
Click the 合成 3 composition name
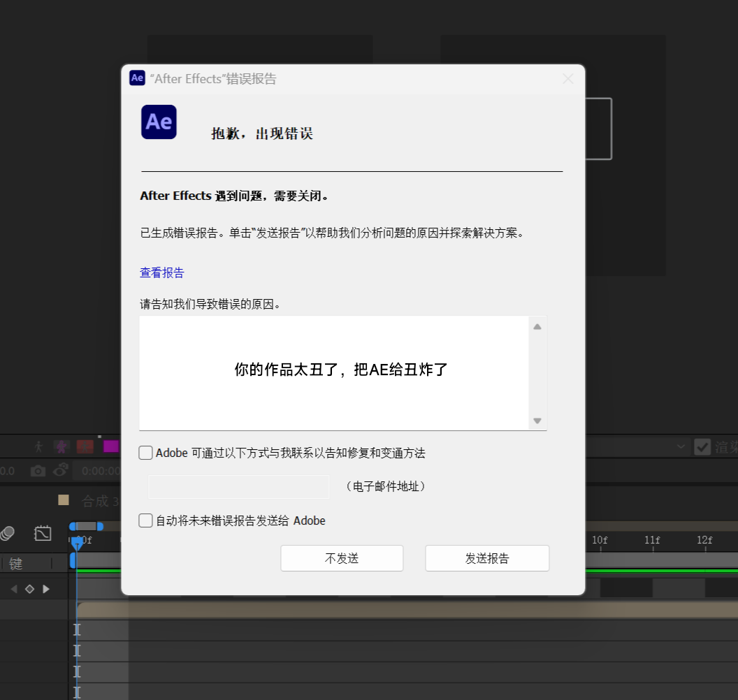point(100,501)
